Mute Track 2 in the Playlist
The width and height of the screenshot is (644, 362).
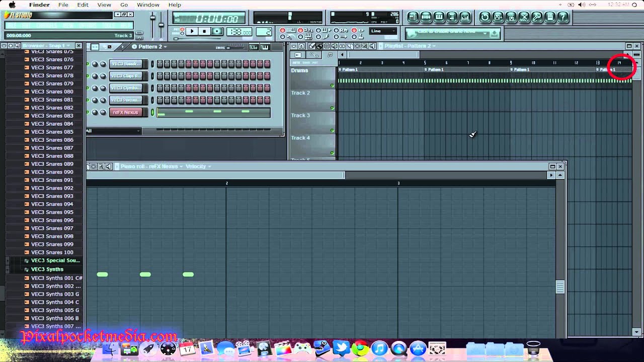(332, 108)
